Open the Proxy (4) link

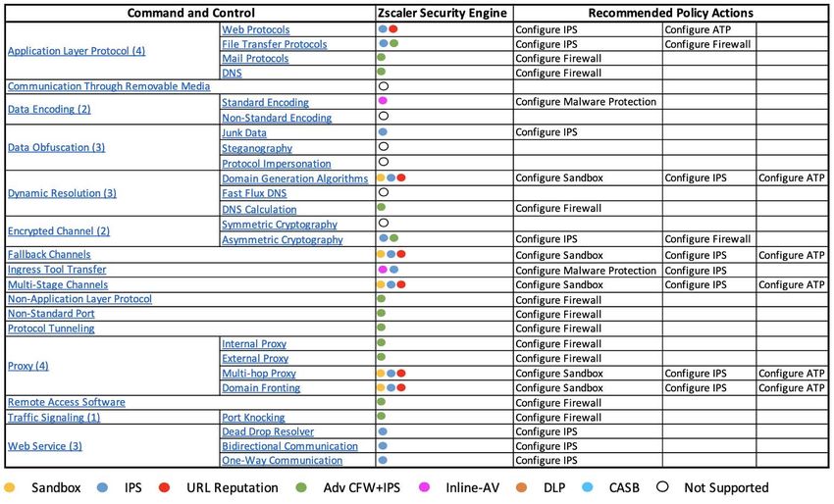click(x=28, y=366)
